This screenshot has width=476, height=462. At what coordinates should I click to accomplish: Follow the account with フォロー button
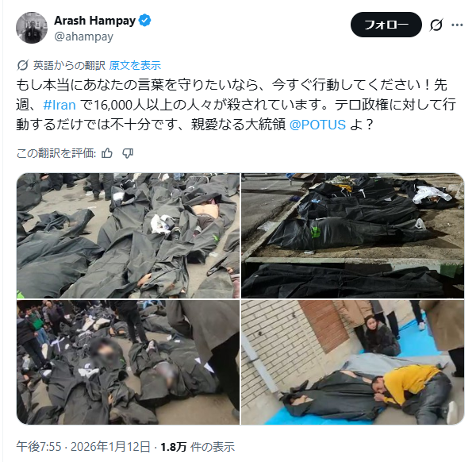[x=386, y=25]
